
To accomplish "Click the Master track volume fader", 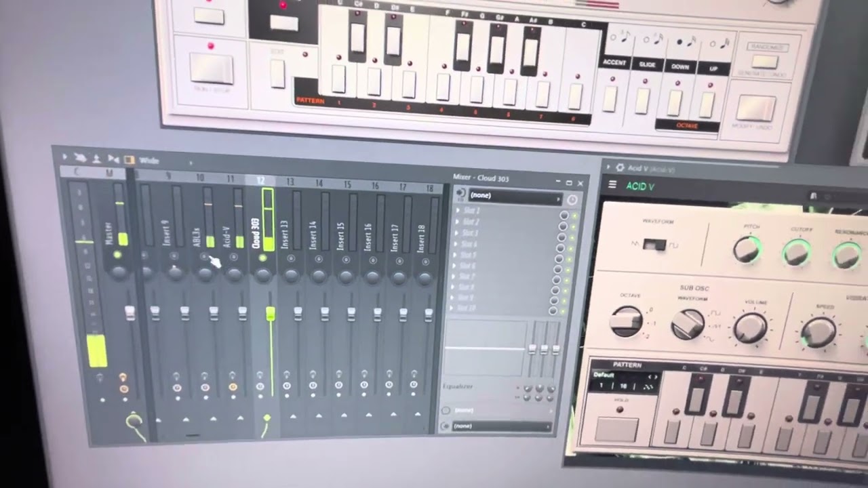I will [130, 312].
